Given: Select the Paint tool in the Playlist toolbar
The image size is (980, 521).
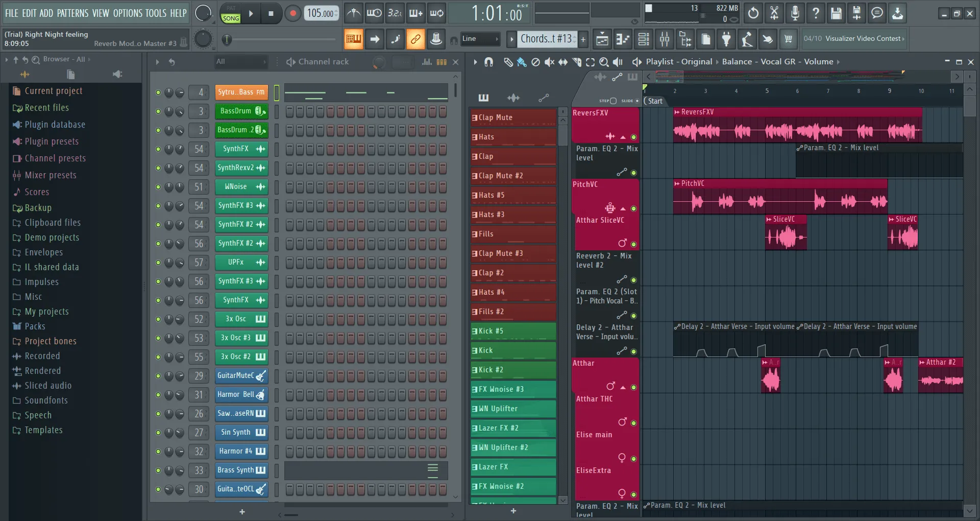Looking at the screenshot, I should (521, 62).
